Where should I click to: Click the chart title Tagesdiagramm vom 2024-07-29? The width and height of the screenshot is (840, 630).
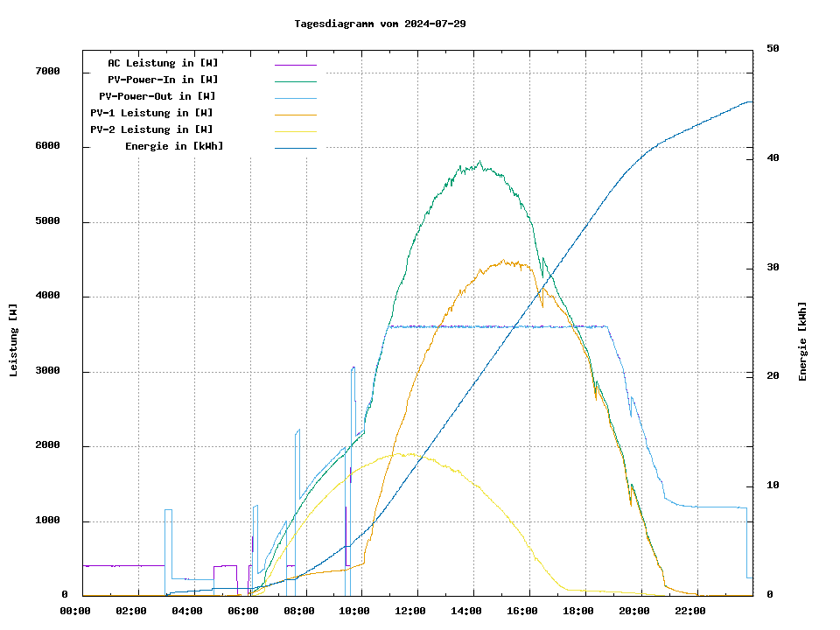tap(380, 24)
